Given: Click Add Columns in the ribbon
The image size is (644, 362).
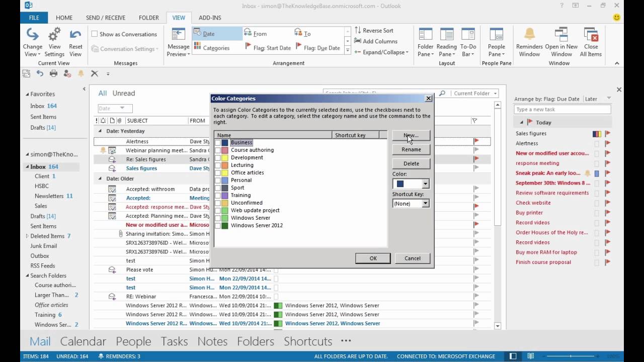Looking at the screenshot, I should [375, 41].
